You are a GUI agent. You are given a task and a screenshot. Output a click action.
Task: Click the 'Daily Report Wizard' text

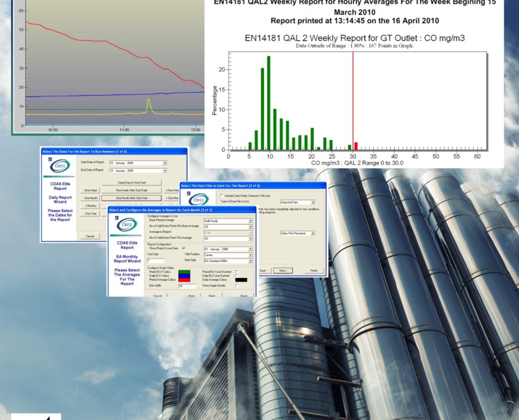tap(60, 200)
